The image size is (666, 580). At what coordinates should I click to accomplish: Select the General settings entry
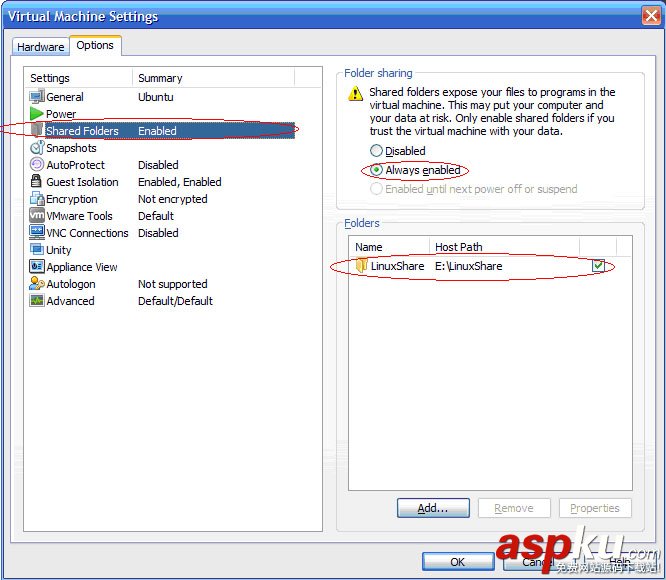[161, 97]
